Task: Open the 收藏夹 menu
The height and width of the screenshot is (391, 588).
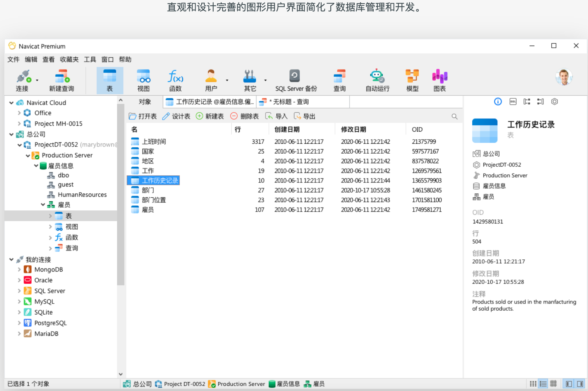Action: tap(69, 59)
